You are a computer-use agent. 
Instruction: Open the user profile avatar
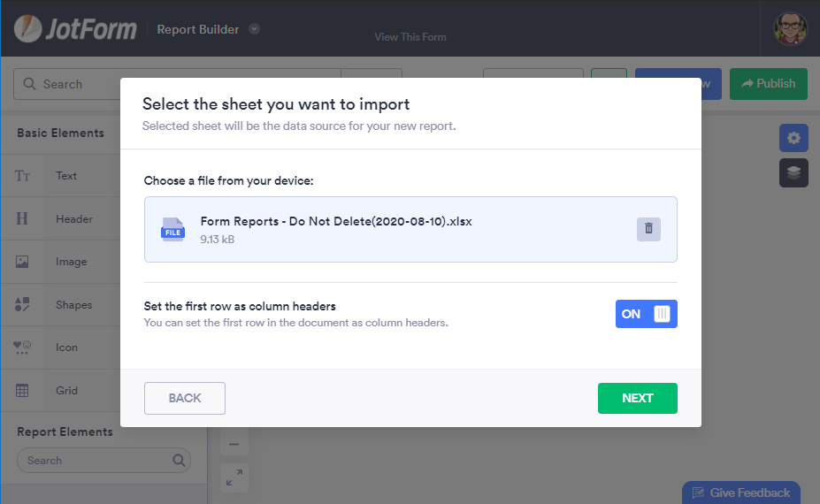point(790,29)
